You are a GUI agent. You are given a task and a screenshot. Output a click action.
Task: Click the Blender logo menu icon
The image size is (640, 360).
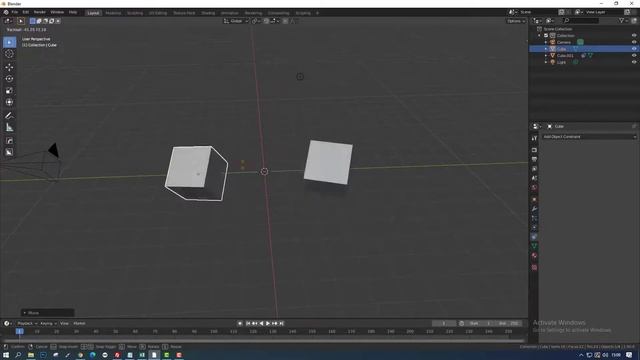tap(6, 12)
